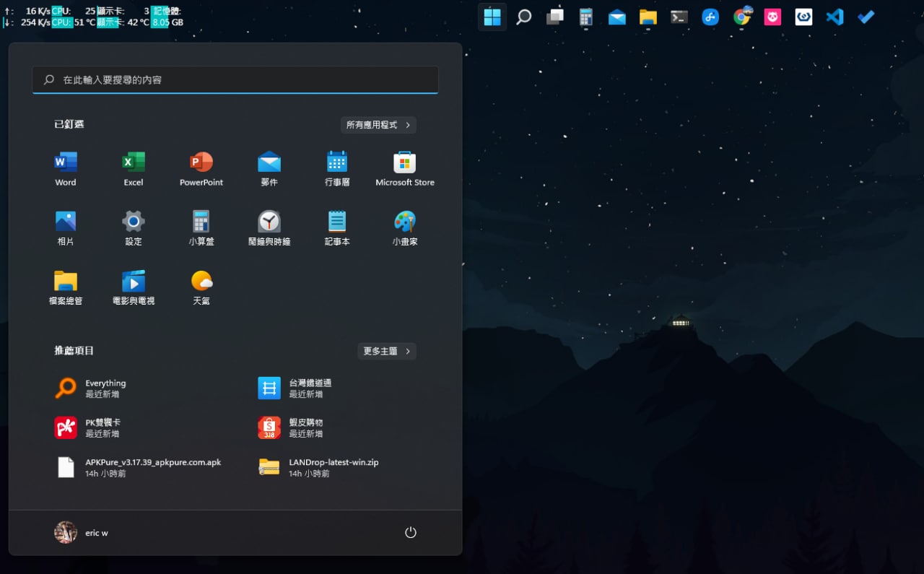Click the power button icon

tap(410, 533)
